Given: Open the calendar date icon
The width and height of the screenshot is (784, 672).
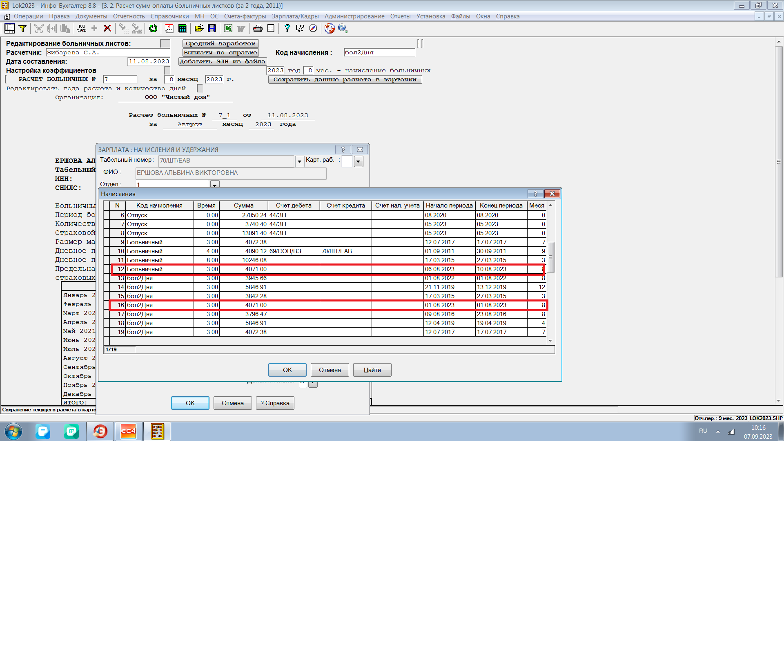Looking at the screenshot, I should (169, 28).
